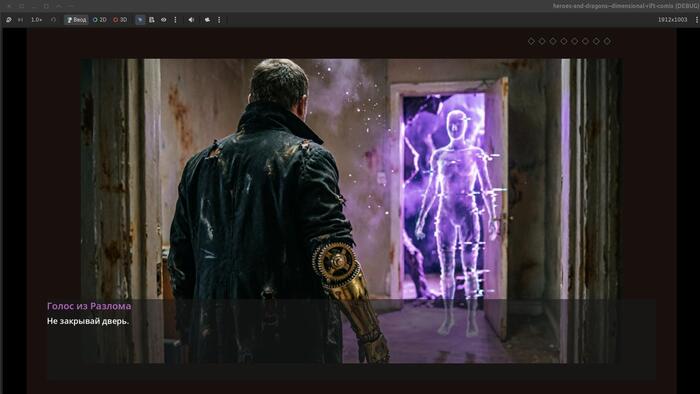Switch node selection to 2D mode
Image resolution: width=700 pixels, height=394 pixels.
point(100,20)
